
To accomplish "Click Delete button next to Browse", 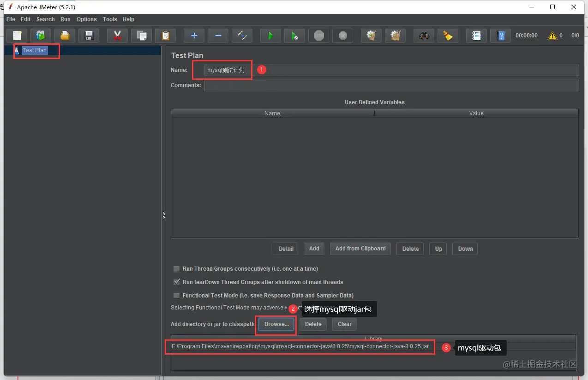I will (x=313, y=324).
